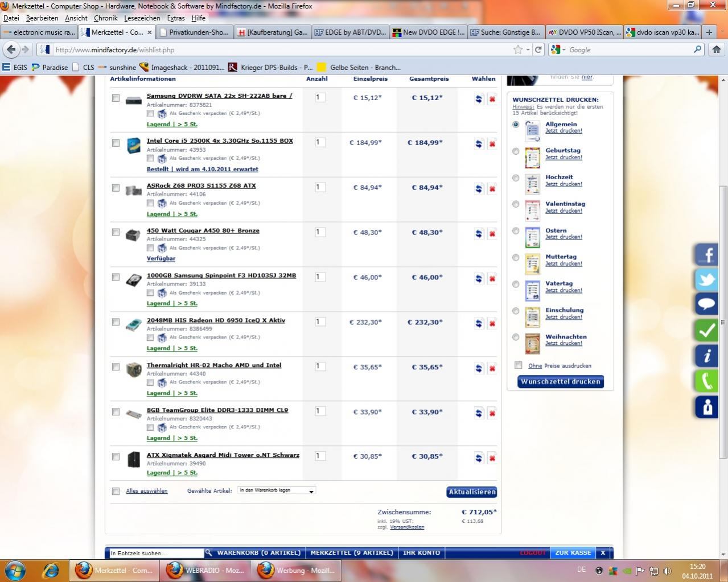Image resolution: width=728 pixels, height=582 pixels.
Task: Delete the HIS Radeon HD 6950 item
Action: tap(492, 324)
